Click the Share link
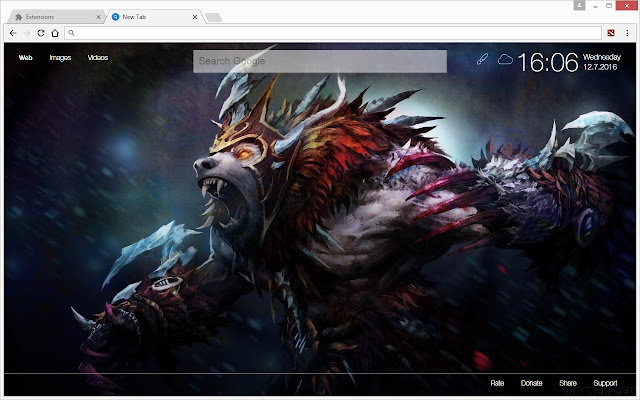The height and width of the screenshot is (400, 640). pos(568,383)
